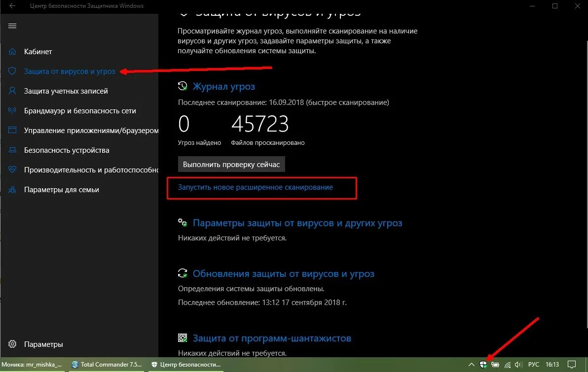588x372 pixels.
Task: Click Центр безопасности taskbar button
Action: [186, 365]
